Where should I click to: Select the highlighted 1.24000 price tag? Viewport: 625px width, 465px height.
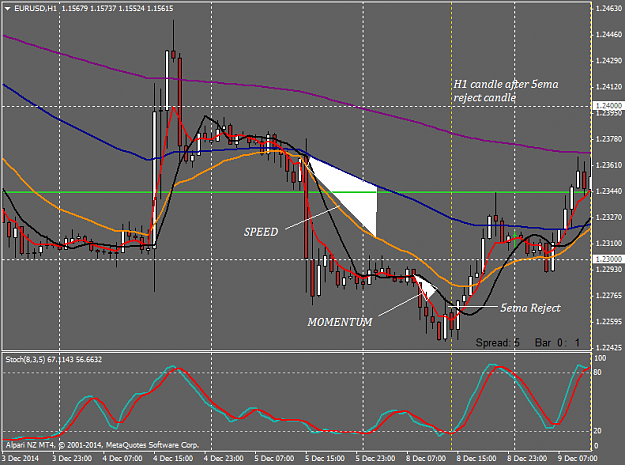pos(608,106)
